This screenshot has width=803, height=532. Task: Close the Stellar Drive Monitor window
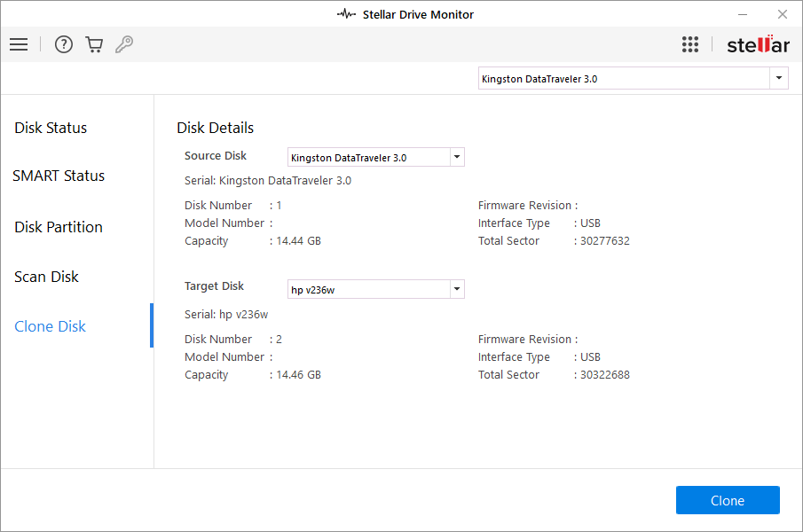(782, 14)
